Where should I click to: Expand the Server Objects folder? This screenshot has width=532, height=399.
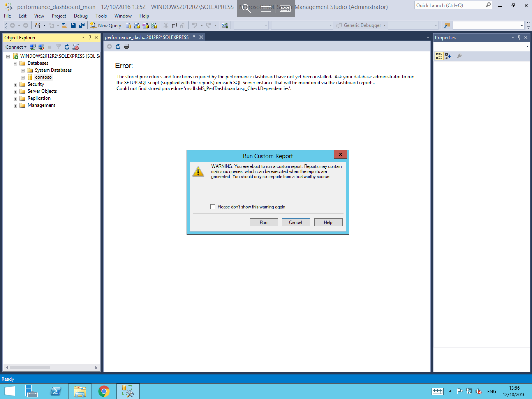pyautogui.click(x=15, y=91)
